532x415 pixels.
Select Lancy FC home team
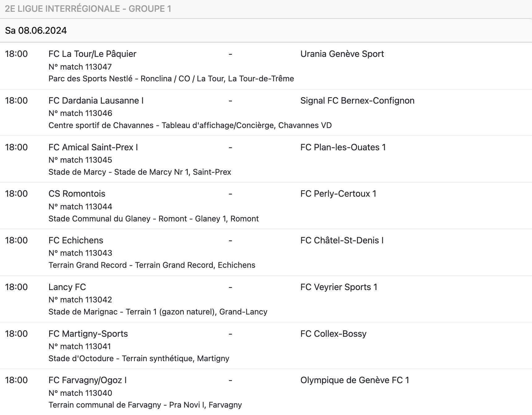pos(67,287)
